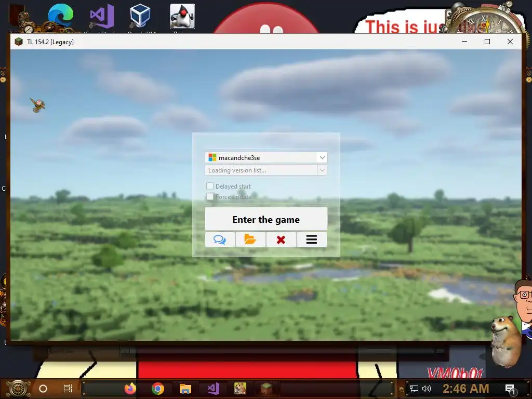532x399 pixels.
Task: Open the chat bubbles support button
Action: 220,240
